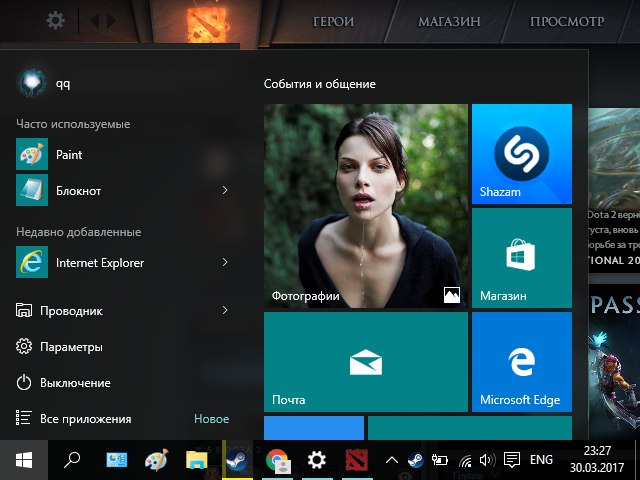Expand the Проводник submenu arrow
The height and width of the screenshot is (480, 640).
[224, 311]
